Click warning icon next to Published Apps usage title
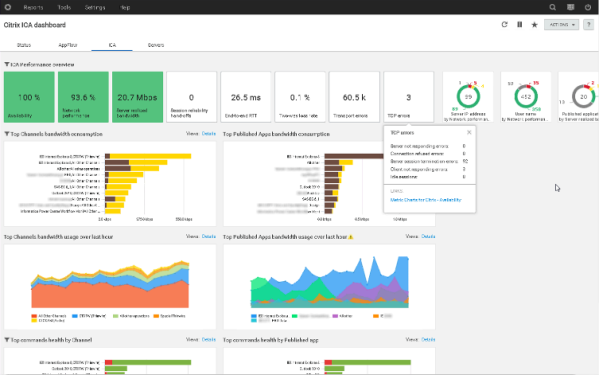Viewport: 599px width, 375px height. tap(351, 237)
